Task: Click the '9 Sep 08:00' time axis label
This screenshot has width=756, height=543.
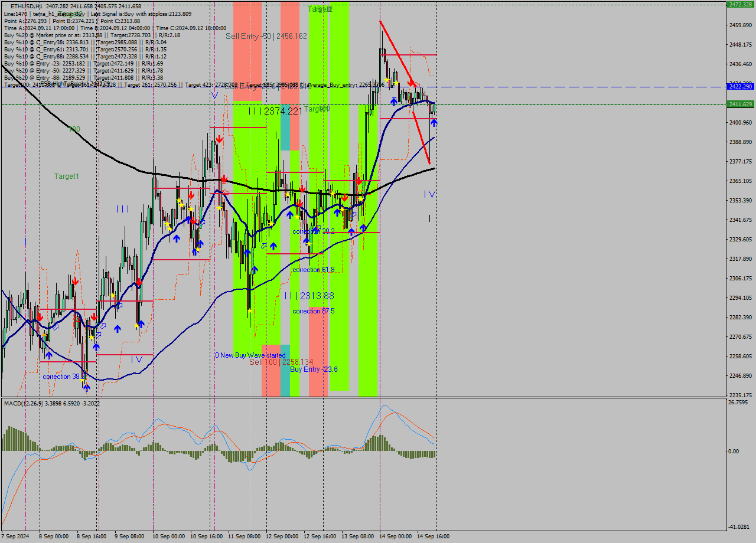Action: click(x=129, y=537)
